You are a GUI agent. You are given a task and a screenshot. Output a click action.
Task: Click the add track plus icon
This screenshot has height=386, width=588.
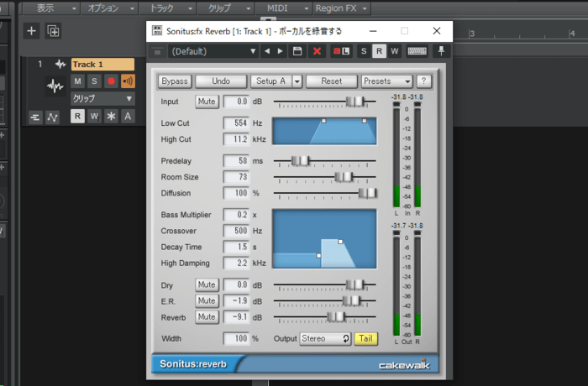click(x=32, y=31)
